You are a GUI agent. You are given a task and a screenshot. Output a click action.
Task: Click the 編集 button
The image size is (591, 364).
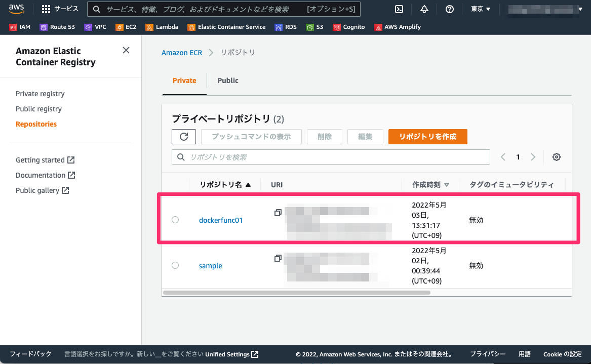365,137
